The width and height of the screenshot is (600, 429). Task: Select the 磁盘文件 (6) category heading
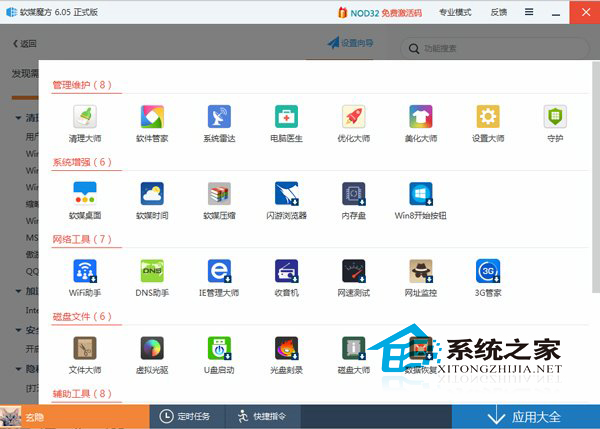[82, 316]
